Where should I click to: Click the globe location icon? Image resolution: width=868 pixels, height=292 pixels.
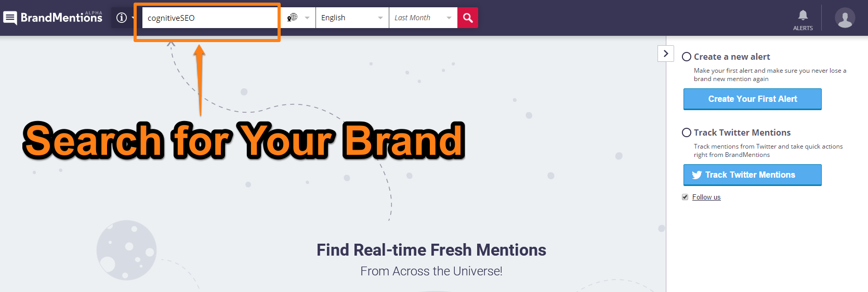tap(292, 17)
